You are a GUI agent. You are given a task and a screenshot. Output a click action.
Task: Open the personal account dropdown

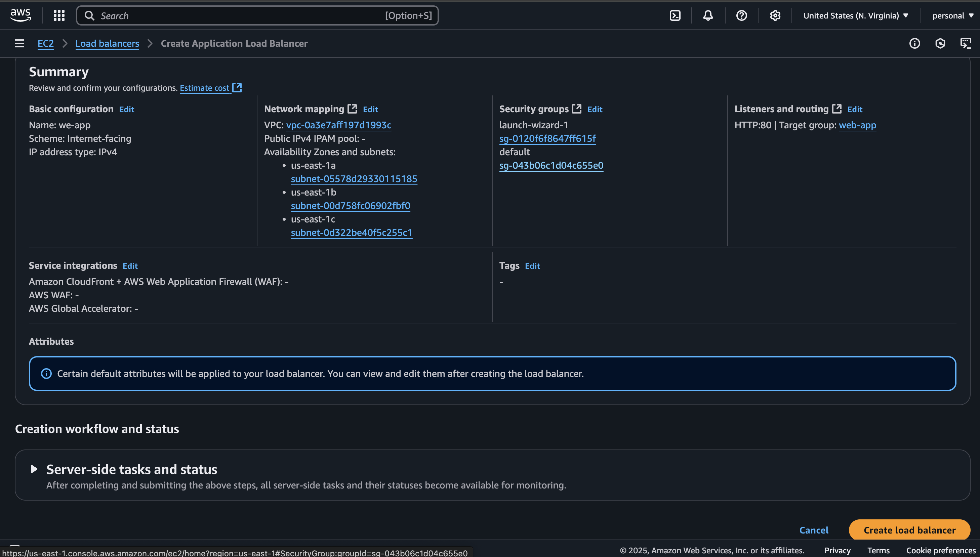click(x=952, y=15)
